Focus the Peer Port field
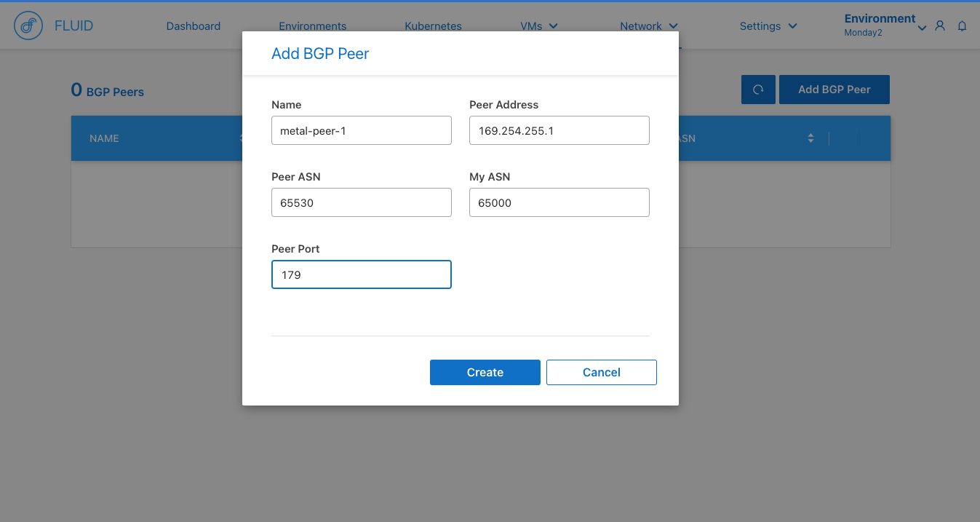This screenshot has height=522, width=980. tap(362, 274)
